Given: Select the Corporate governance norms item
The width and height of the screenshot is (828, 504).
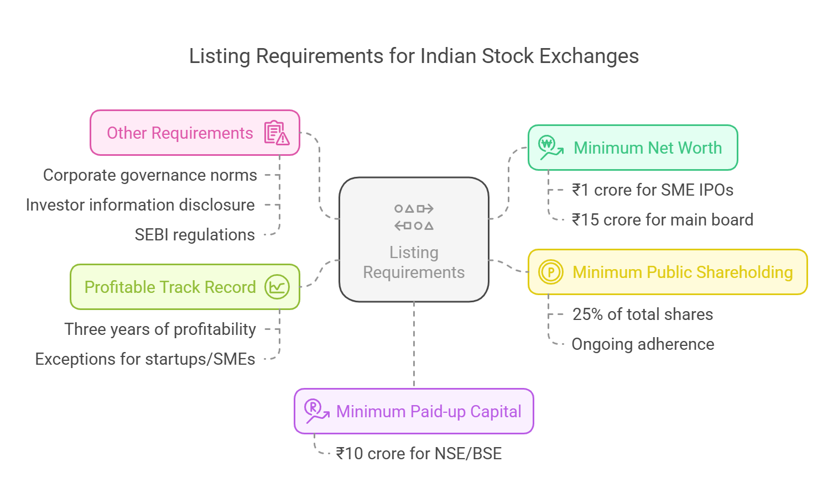Looking at the screenshot, I should [150, 175].
